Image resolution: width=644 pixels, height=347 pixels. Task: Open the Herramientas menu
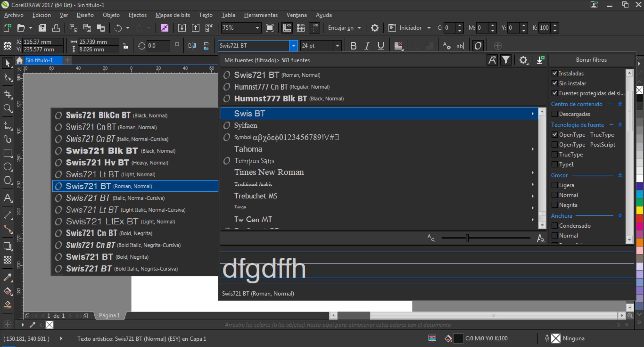point(261,15)
